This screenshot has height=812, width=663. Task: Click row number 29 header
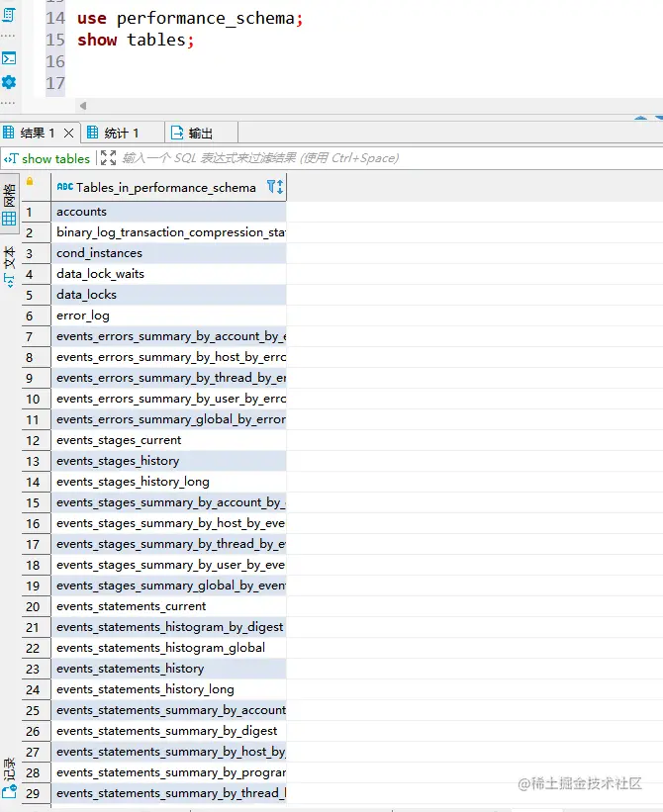(37, 793)
